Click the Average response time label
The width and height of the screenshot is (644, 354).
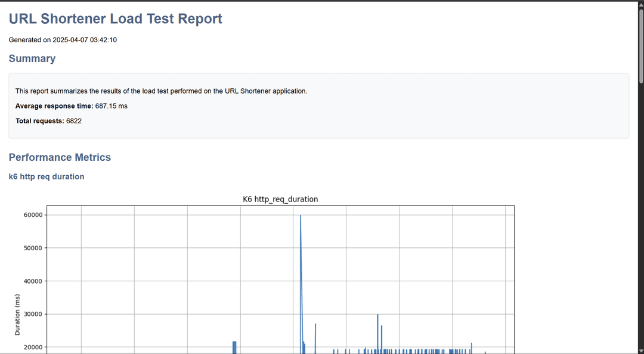click(x=54, y=106)
